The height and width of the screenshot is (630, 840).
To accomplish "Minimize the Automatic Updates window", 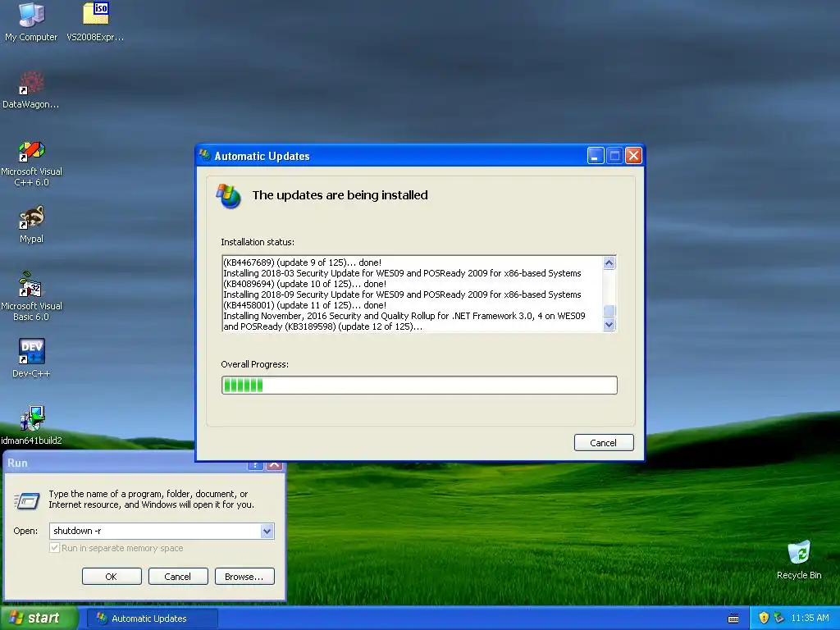I will point(596,156).
